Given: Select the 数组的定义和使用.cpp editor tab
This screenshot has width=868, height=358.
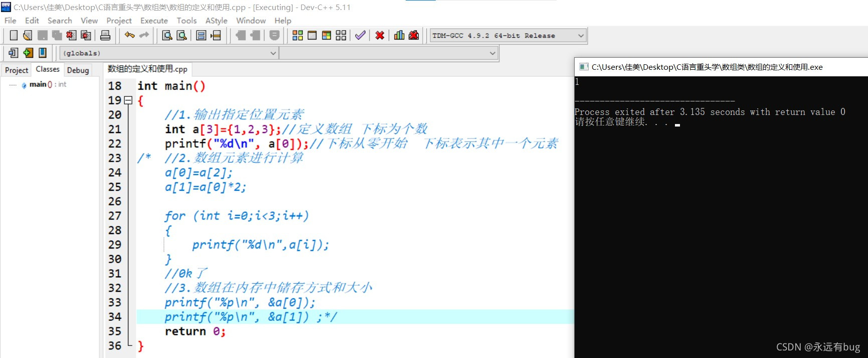Looking at the screenshot, I should (147, 69).
